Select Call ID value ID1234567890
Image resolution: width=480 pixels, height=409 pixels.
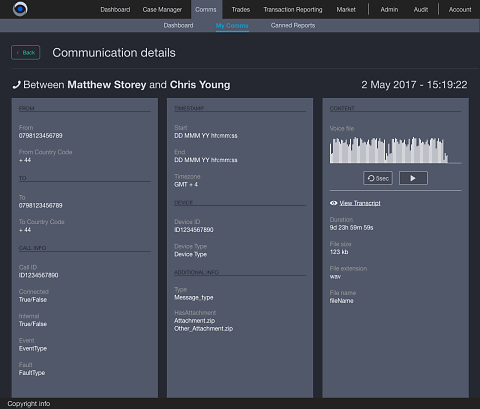[x=38, y=275]
